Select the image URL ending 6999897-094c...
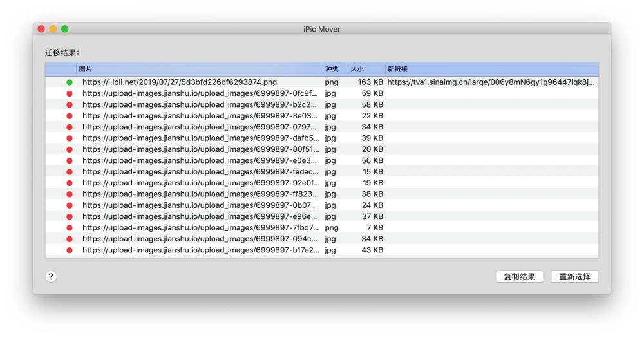The width and height of the screenshot is (644, 338). (x=200, y=239)
